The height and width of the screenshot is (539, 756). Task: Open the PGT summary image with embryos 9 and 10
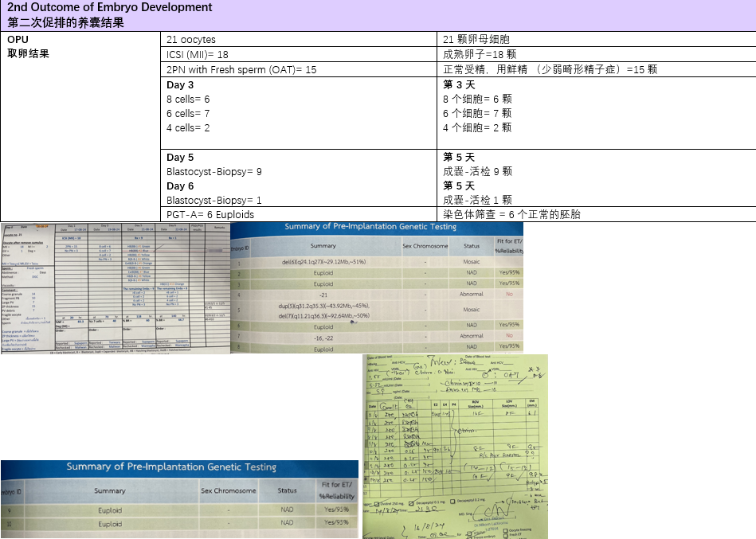point(179,499)
